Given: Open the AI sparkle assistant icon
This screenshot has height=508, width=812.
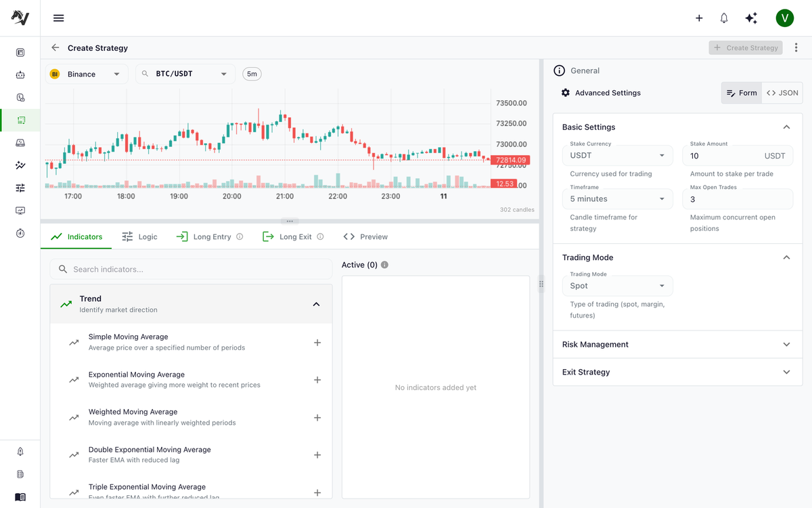Looking at the screenshot, I should click(x=751, y=18).
